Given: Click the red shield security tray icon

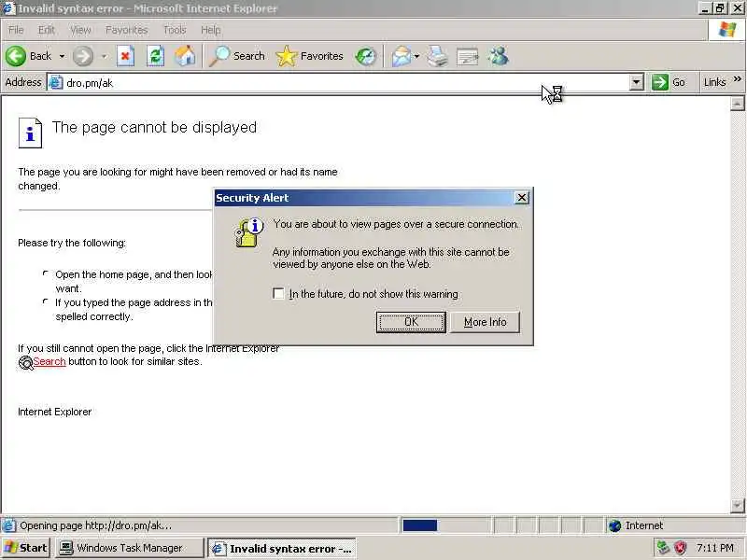Looking at the screenshot, I should [x=681, y=548].
